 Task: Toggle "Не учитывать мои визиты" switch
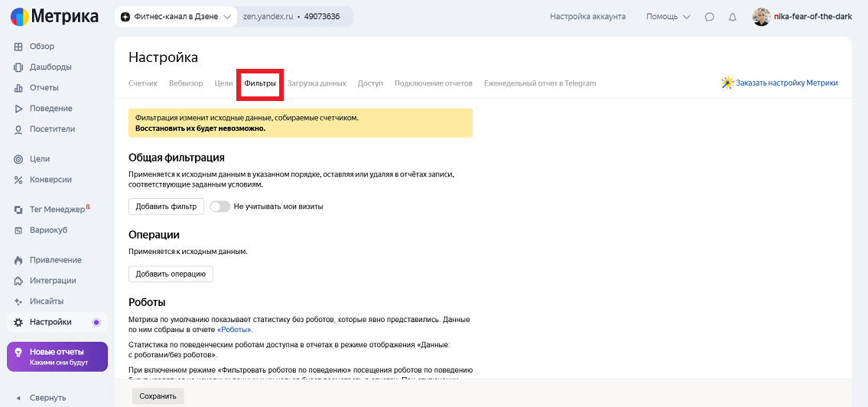(x=219, y=207)
